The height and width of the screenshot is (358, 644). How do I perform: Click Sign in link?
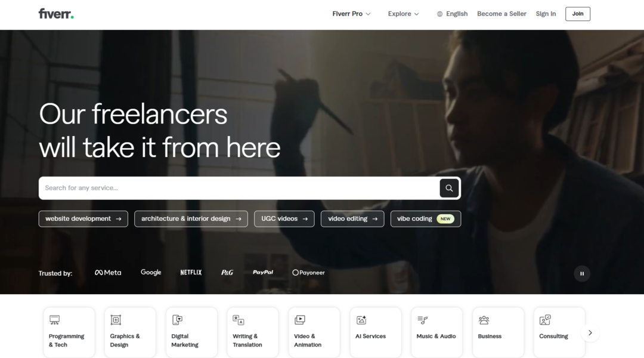pos(546,14)
